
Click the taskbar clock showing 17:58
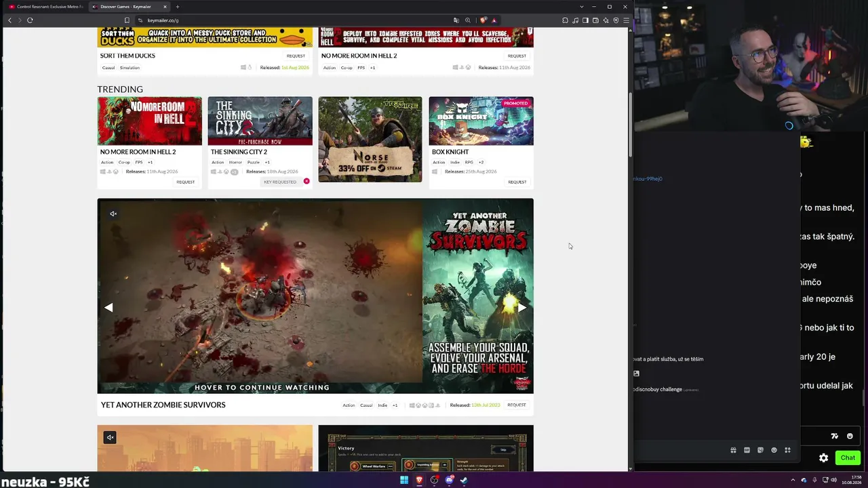tap(852, 480)
